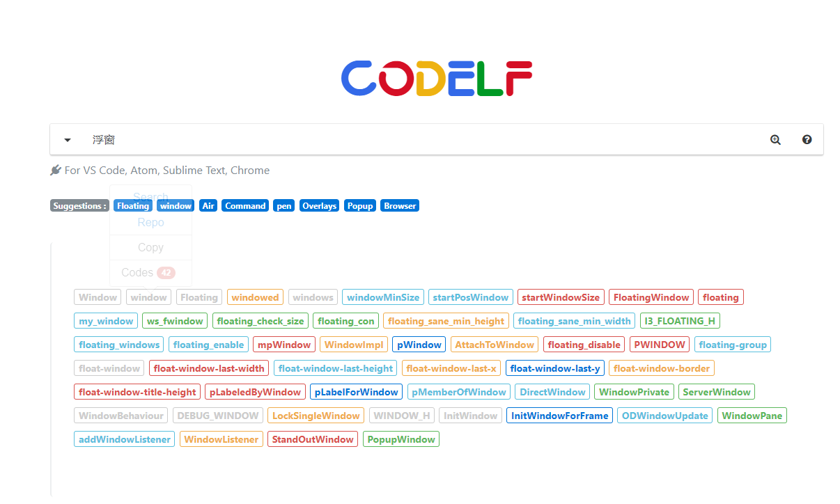Viewport: 840px width, 504px height.
Task: Click the floating_sane_min_height variable
Action: (446, 321)
